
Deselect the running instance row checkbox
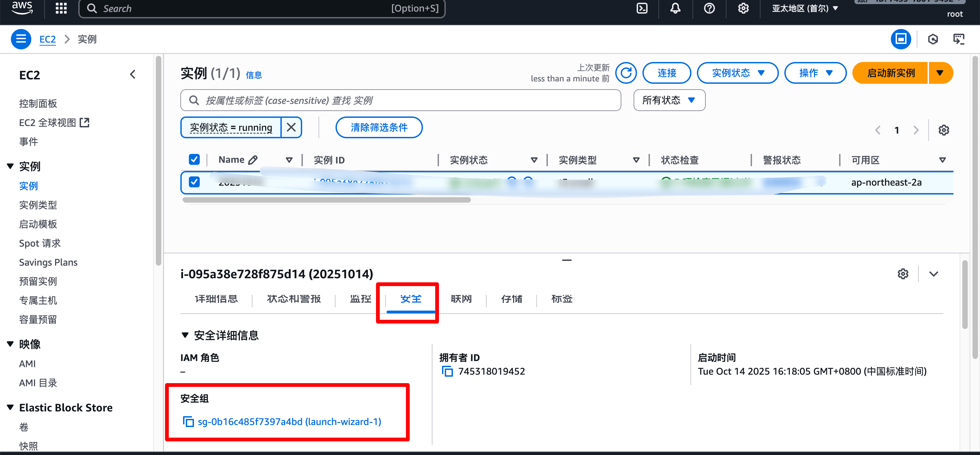[x=194, y=182]
